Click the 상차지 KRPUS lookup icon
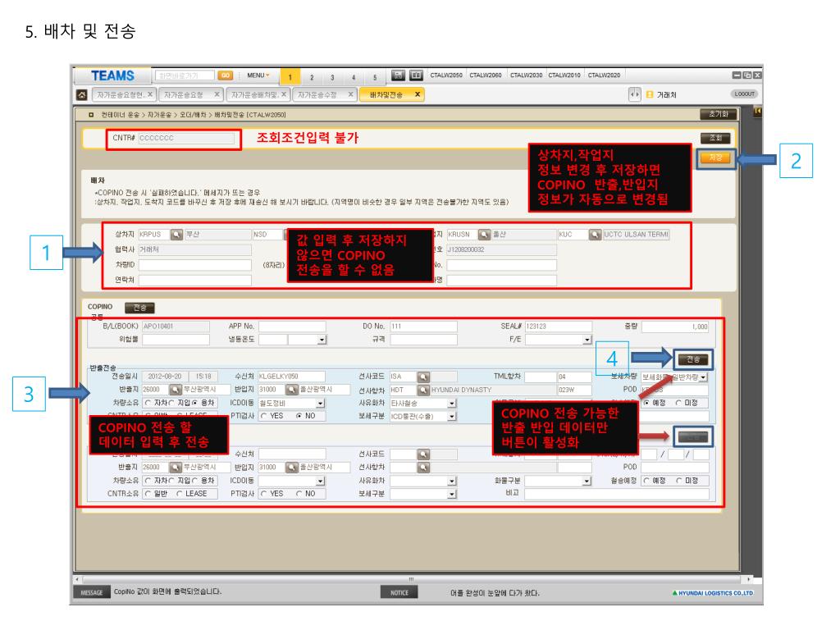The image size is (840, 630). (176, 235)
